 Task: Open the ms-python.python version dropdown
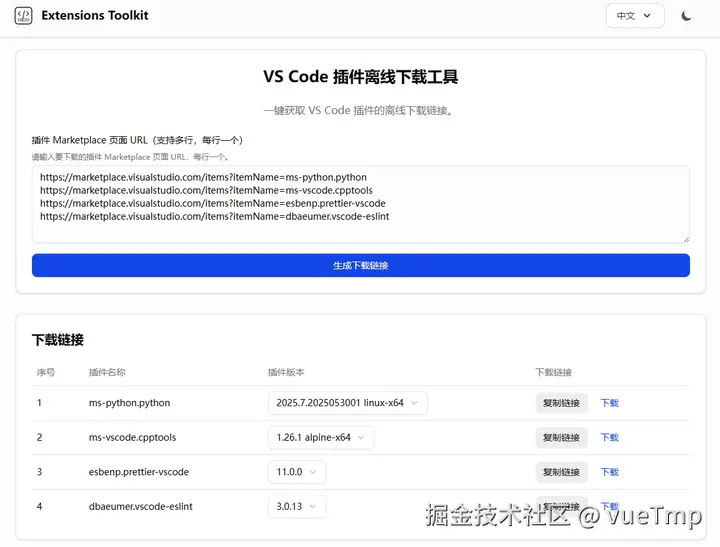(348, 403)
